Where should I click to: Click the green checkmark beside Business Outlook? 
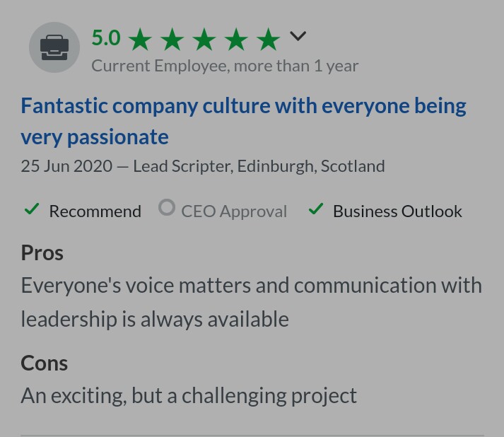click(316, 209)
